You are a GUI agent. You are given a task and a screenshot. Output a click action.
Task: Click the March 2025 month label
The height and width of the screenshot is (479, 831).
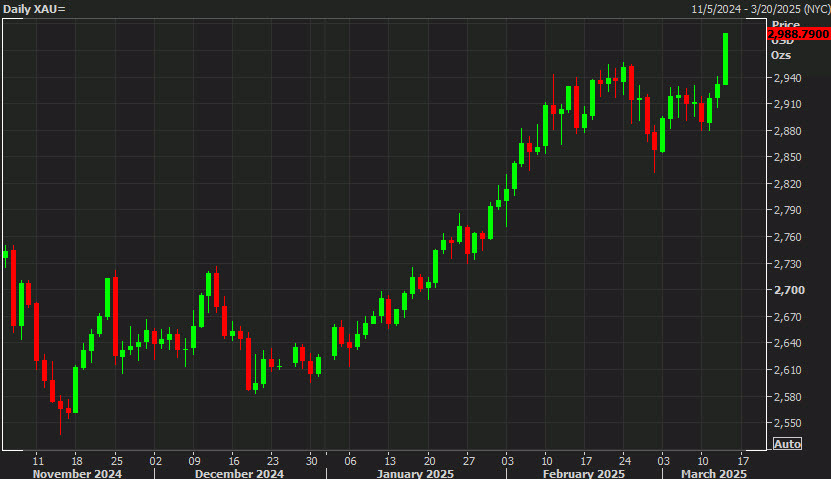point(713,473)
